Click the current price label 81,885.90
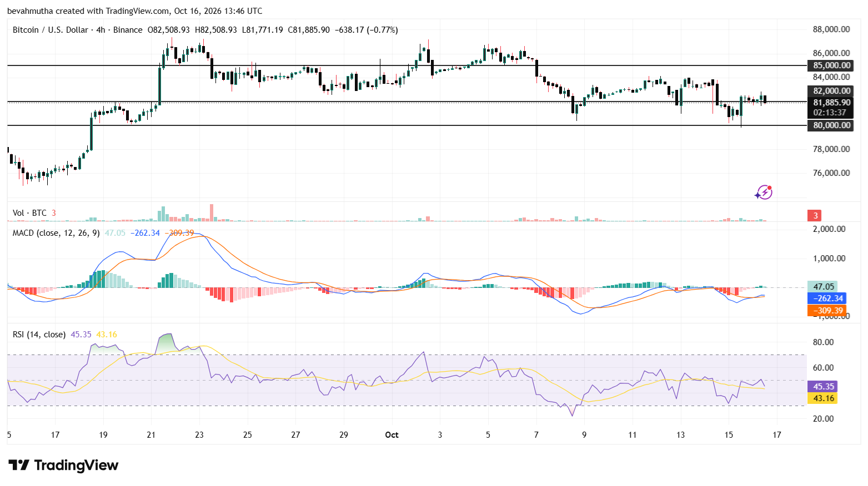This screenshot has height=486, width=868. tap(830, 103)
